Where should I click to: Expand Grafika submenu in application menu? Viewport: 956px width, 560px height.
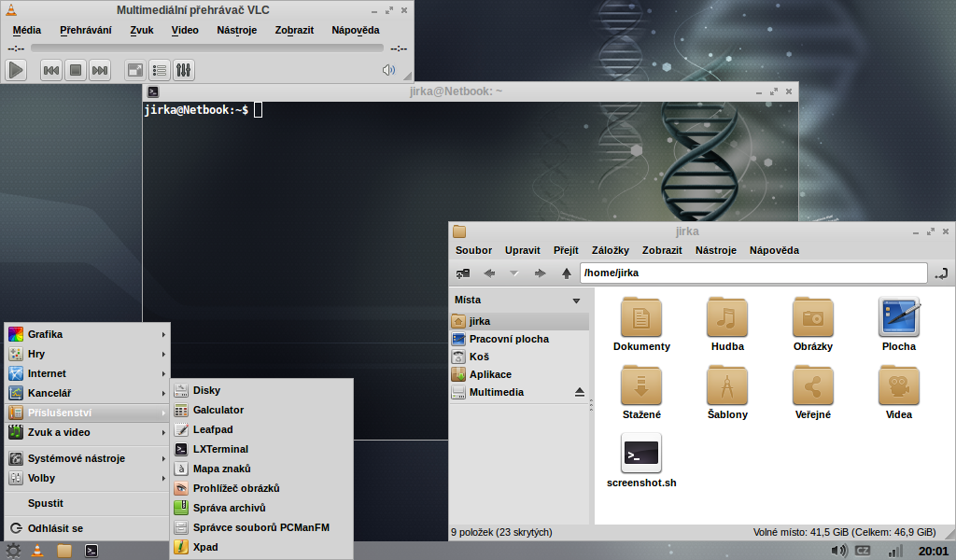(x=87, y=334)
